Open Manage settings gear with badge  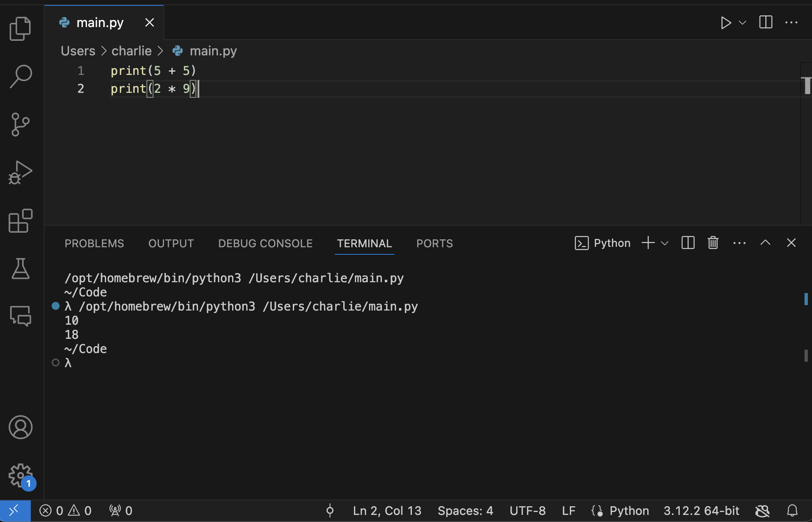coord(20,476)
